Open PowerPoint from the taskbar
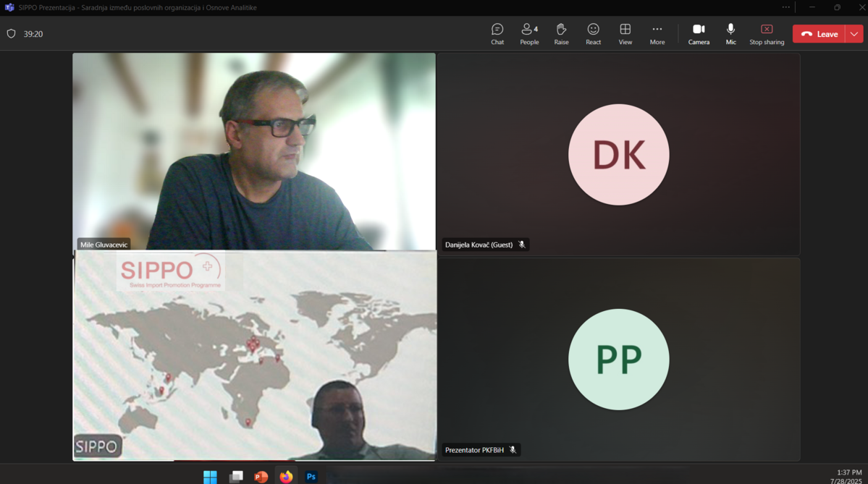 click(261, 476)
